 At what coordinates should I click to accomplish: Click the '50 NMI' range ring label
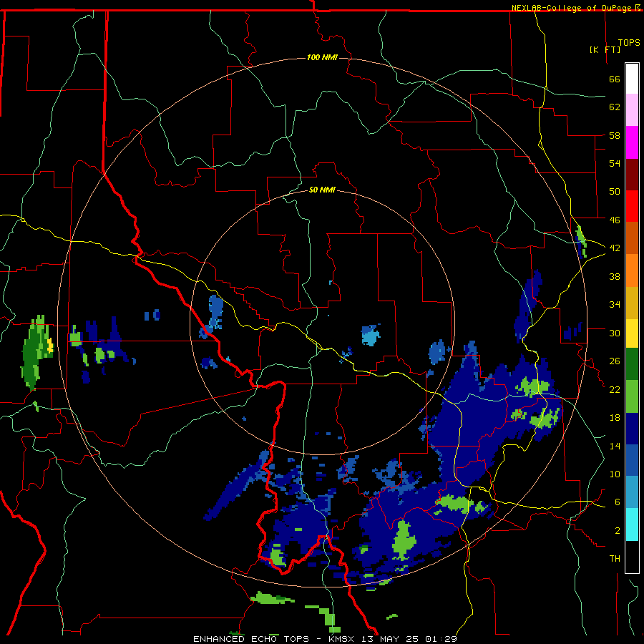(322, 190)
